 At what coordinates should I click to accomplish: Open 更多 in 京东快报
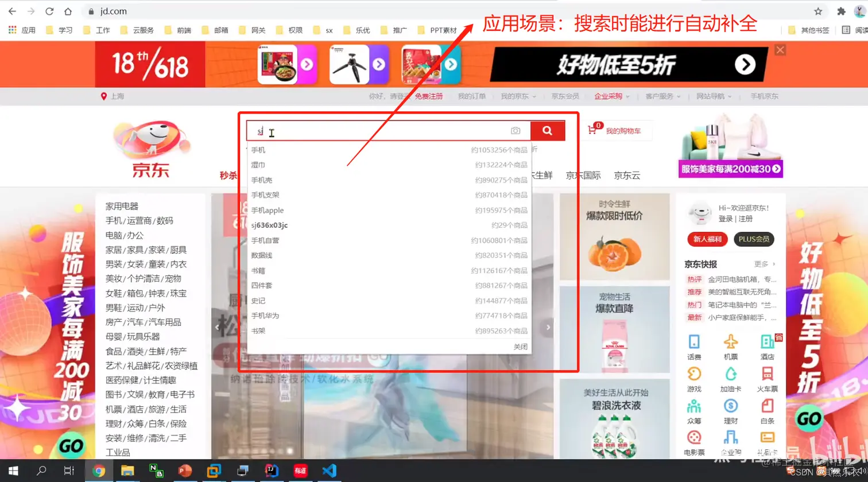(764, 264)
